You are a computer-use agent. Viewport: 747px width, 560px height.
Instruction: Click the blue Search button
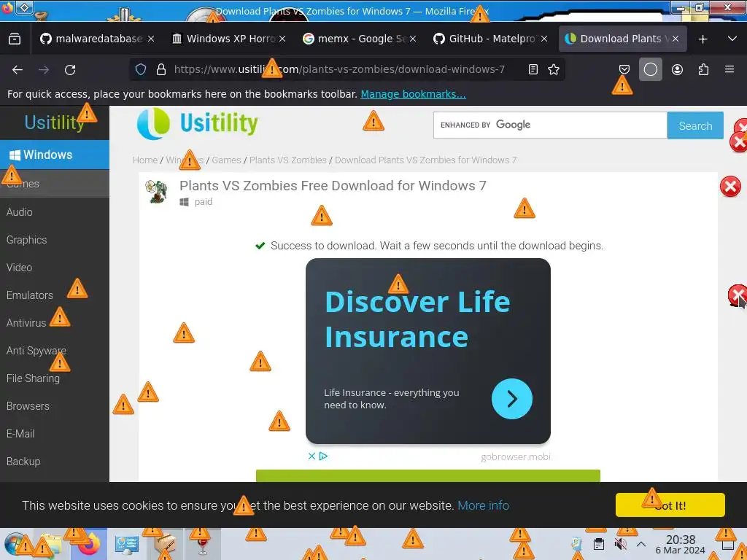pos(695,125)
